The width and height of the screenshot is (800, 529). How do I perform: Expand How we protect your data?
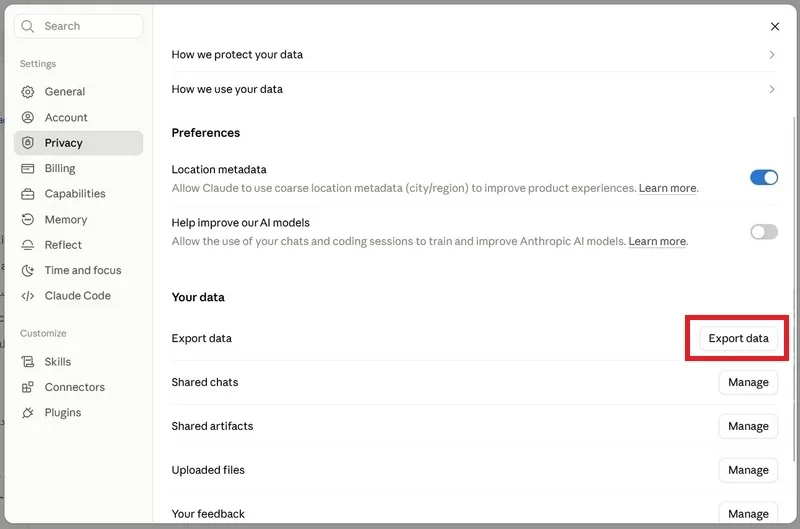(x=473, y=55)
